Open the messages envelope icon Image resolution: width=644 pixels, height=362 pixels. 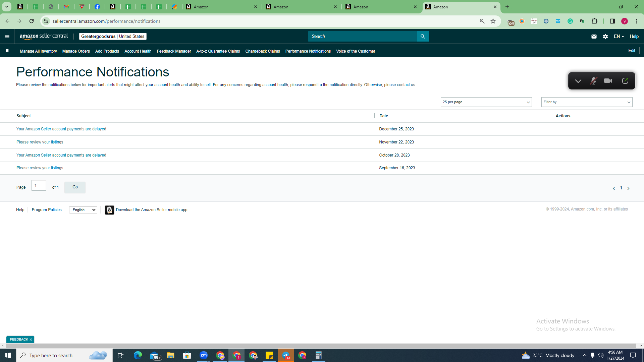(x=594, y=37)
